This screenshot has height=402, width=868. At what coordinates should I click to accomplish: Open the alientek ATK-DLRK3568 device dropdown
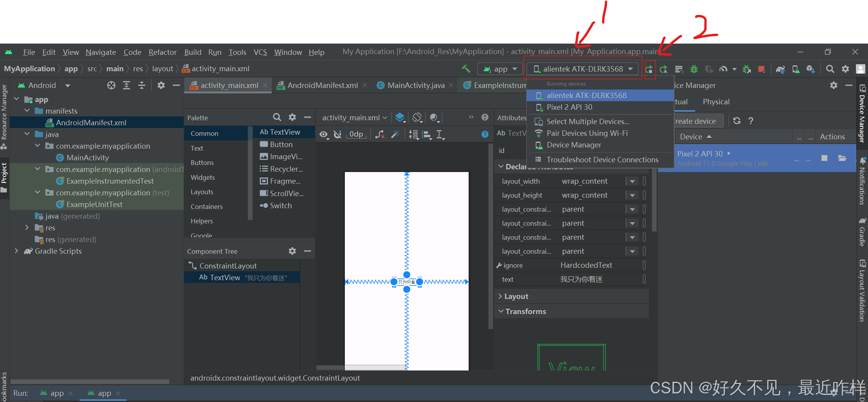[583, 69]
